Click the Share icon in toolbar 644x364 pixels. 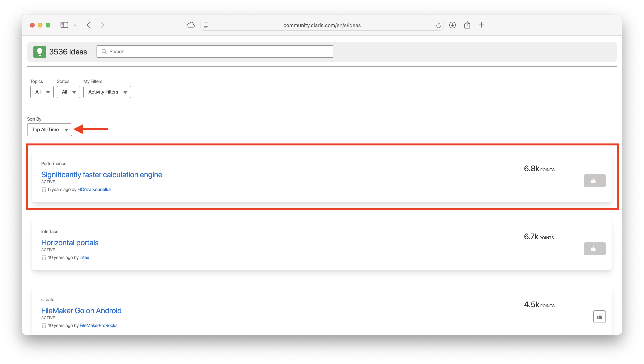[467, 25]
